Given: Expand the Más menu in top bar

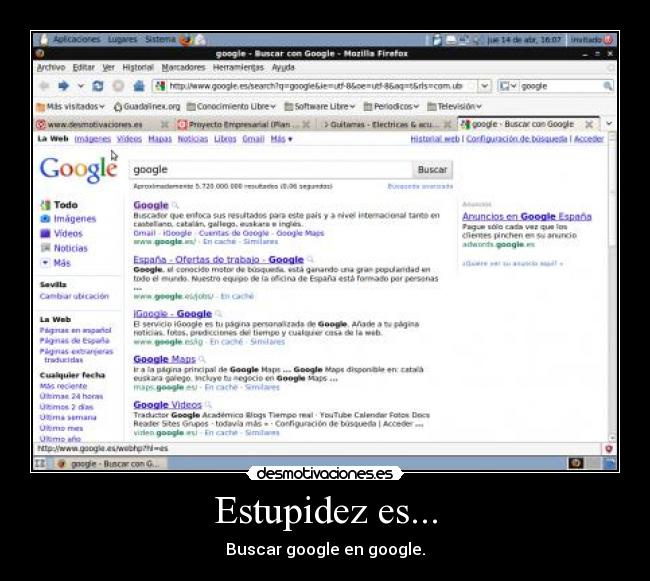Looking at the screenshot, I should tap(281, 139).
